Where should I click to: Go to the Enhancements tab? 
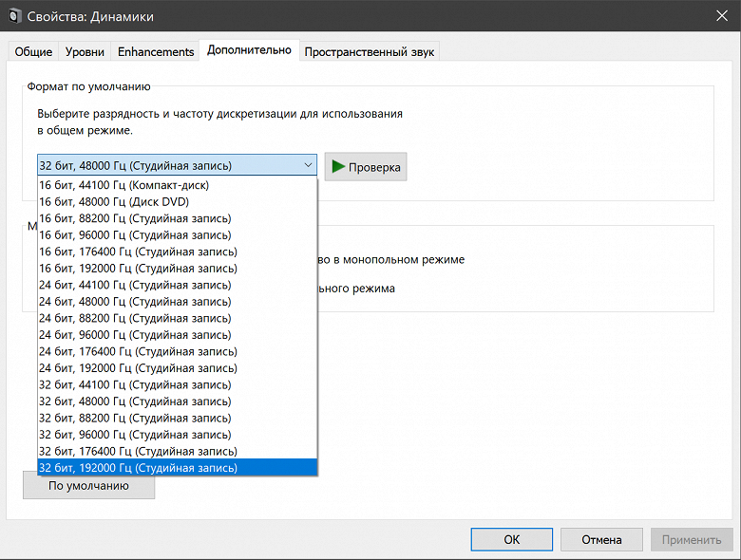point(156,52)
